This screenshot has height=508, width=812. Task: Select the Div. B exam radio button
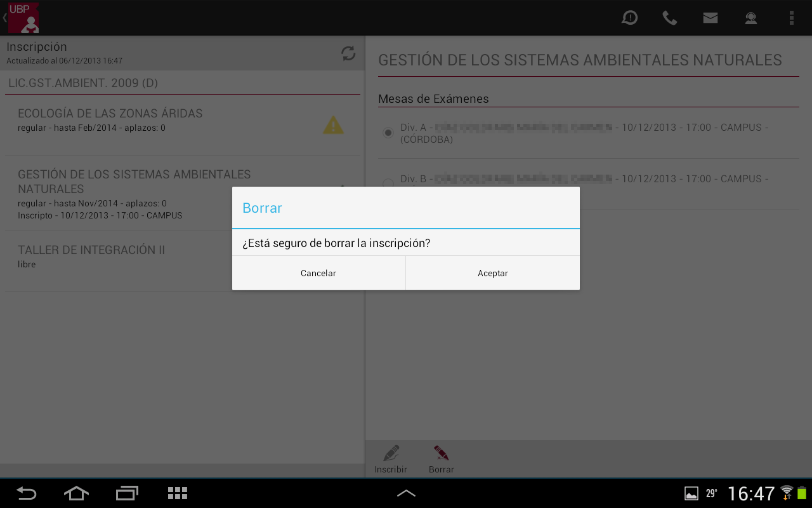pos(388,183)
